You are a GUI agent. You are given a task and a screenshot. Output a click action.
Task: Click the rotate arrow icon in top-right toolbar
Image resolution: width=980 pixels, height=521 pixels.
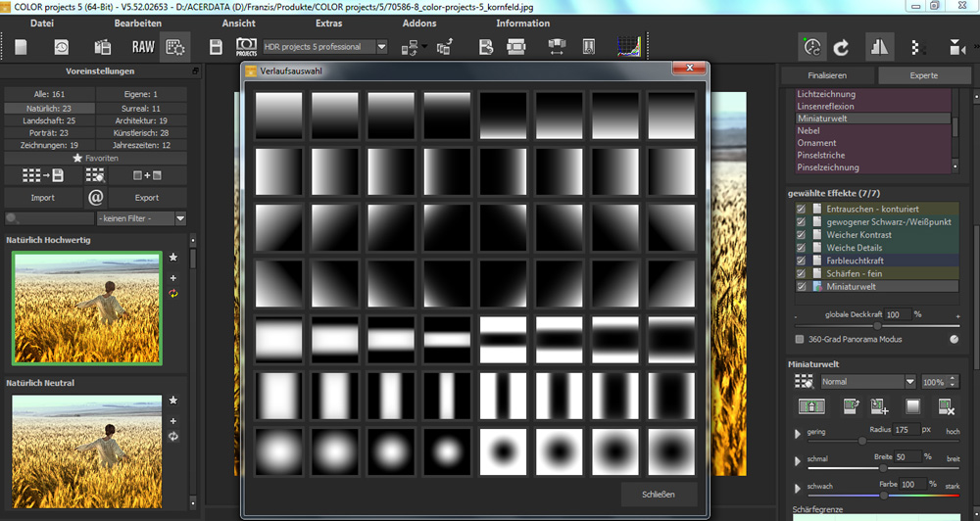841,46
